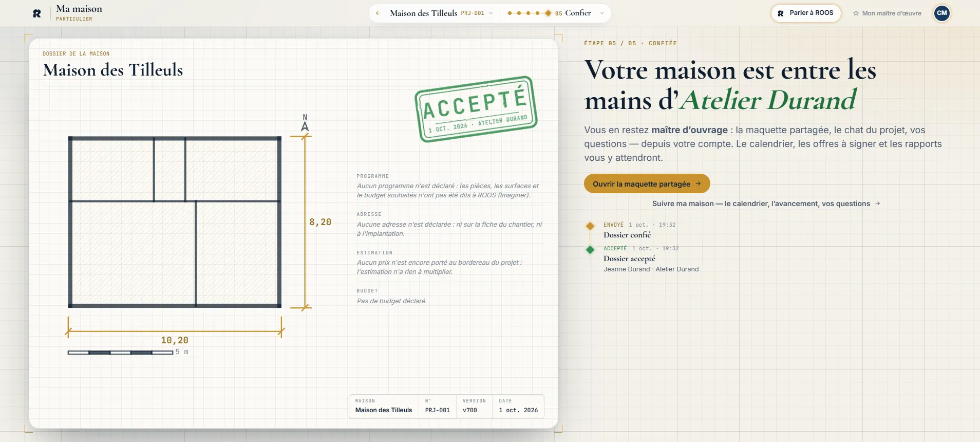Image resolution: width=980 pixels, height=442 pixels.
Task: Expand the Maison des Tilleuls project dropdown
Action: pos(442,13)
